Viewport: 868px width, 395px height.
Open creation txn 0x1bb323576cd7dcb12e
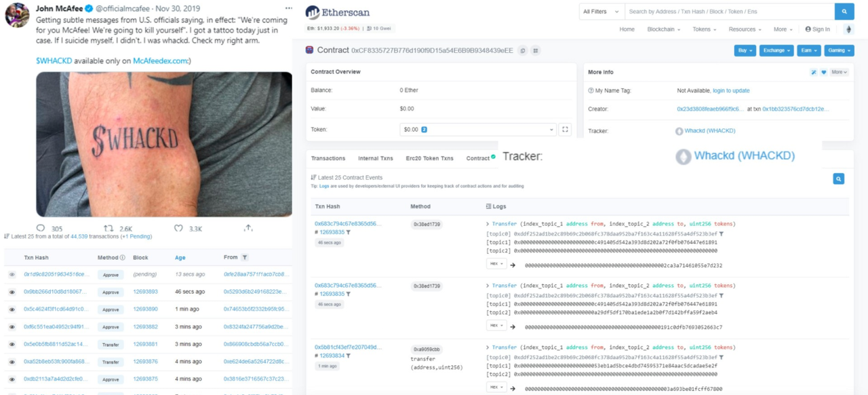pos(795,109)
